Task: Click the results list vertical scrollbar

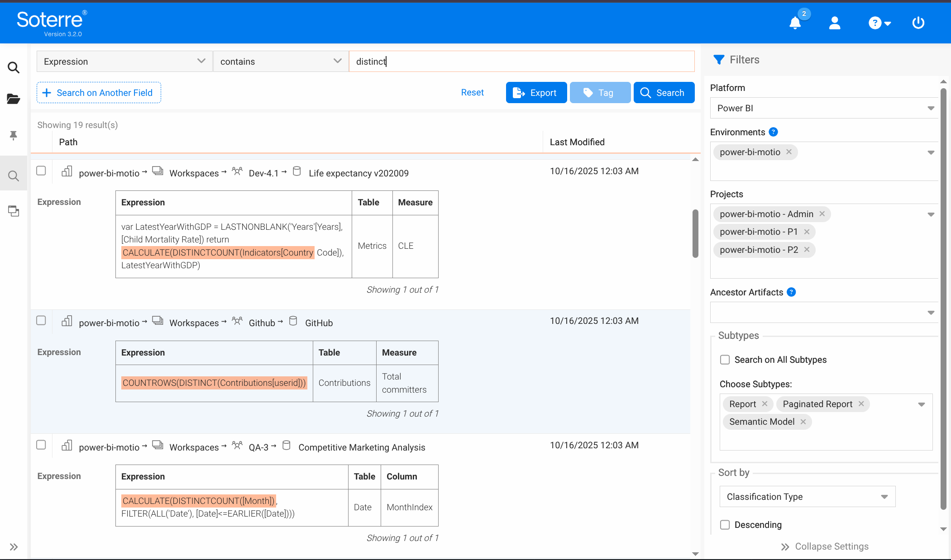Action: tap(695, 233)
